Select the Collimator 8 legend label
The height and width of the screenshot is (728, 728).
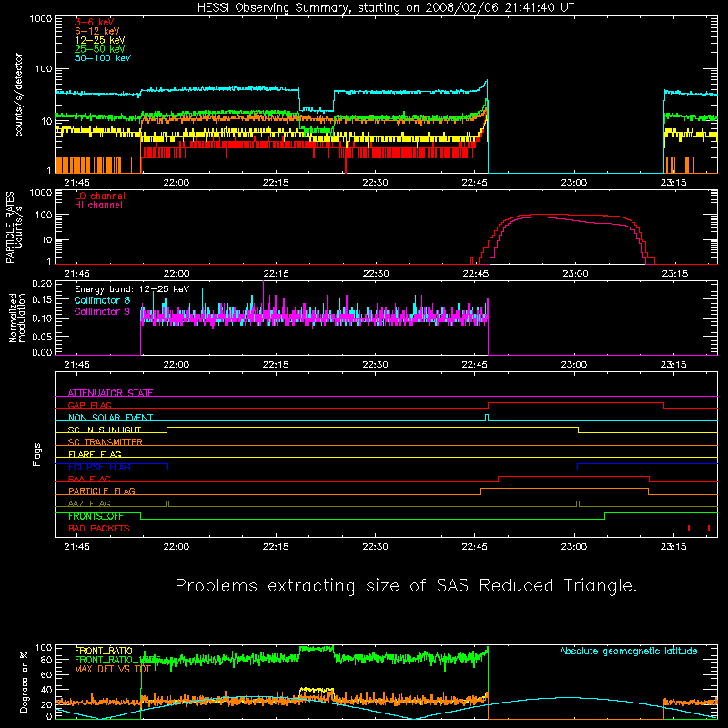102,300
